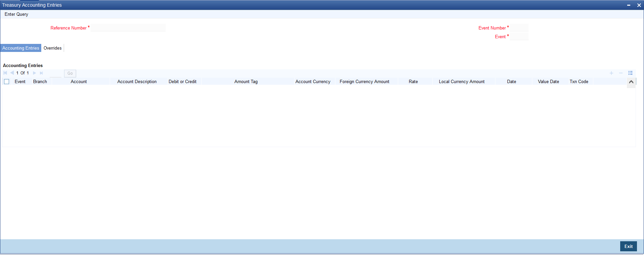644x255 pixels.
Task: Go to next page of entries
Action: point(34,73)
